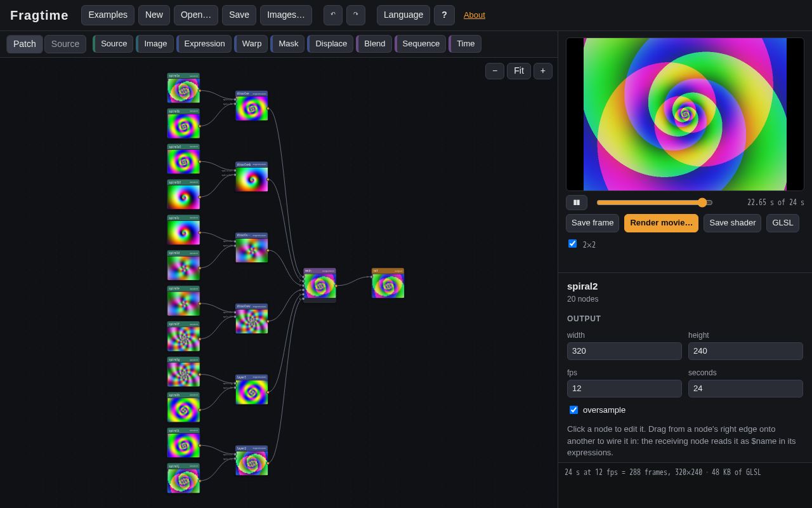
Task: Select the dissolveb expression node
Action: pos(252,177)
